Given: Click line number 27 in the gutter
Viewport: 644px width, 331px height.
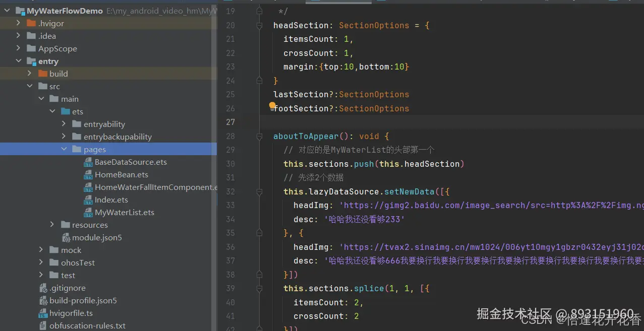Looking at the screenshot, I should tap(230, 122).
